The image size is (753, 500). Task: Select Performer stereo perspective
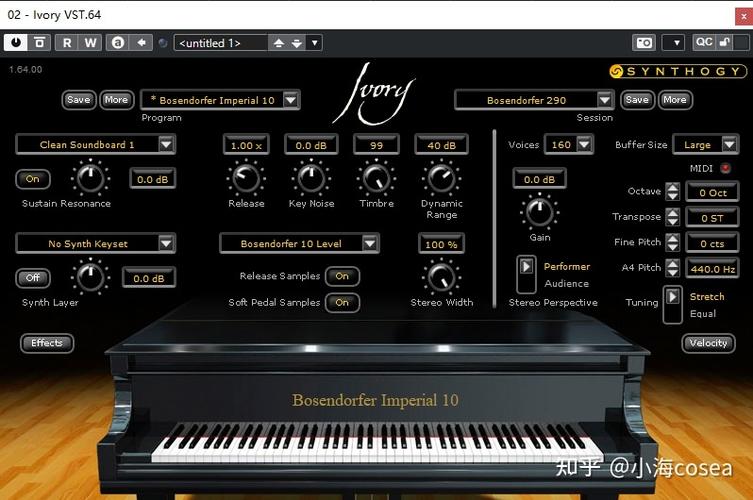(567, 267)
